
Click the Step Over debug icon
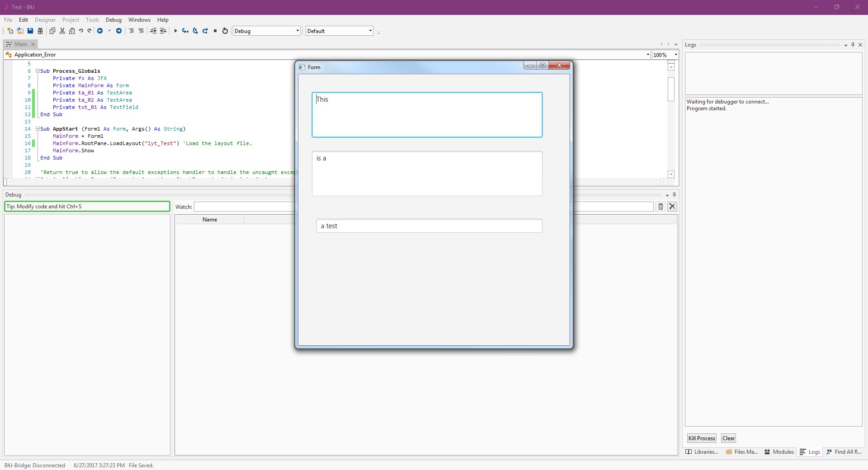(195, 31)
